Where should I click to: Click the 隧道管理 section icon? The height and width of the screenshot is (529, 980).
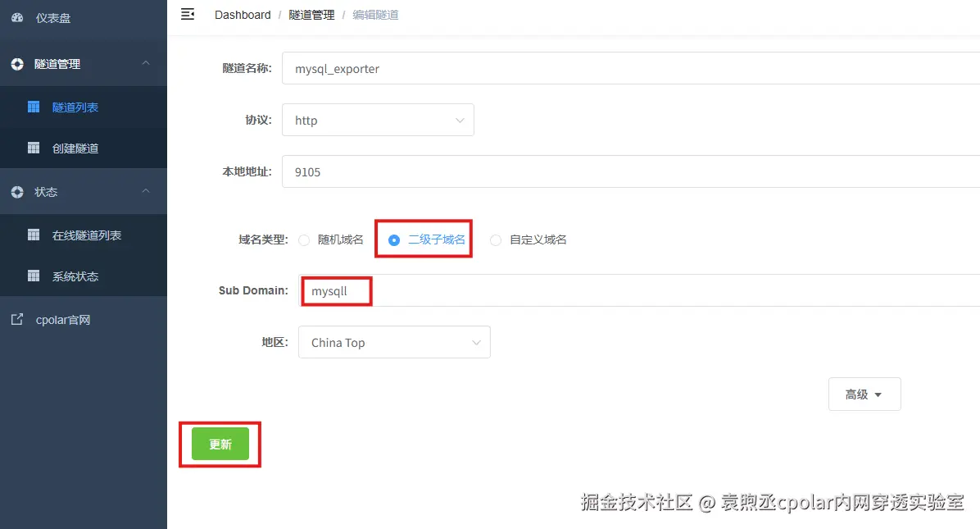coord(17,64)
